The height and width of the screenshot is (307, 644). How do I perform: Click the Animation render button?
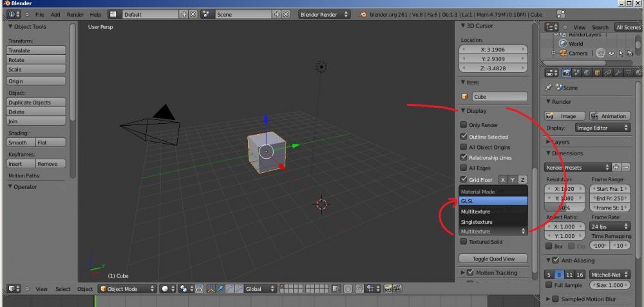coord(610,116)
